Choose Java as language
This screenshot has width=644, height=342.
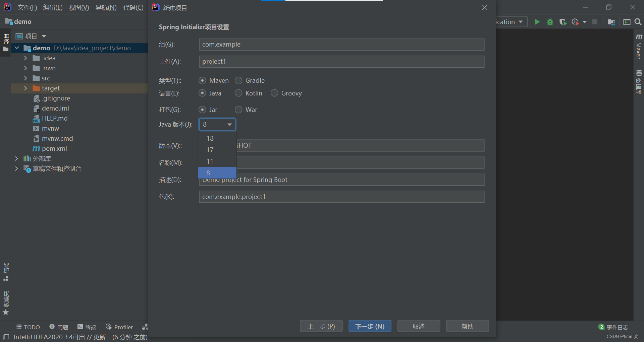coord(210,93)
